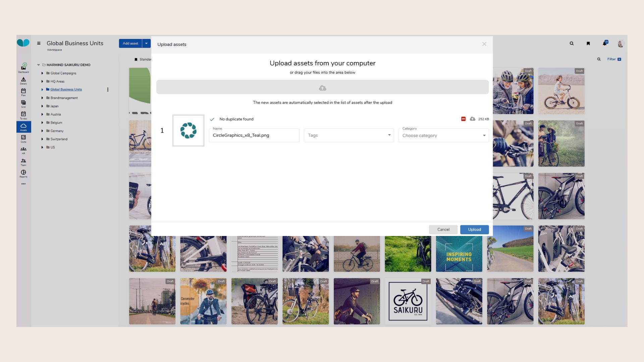
Task: Click the Name field with CircleGraphics_x8_Teal.png
Action: click(254, 135)
